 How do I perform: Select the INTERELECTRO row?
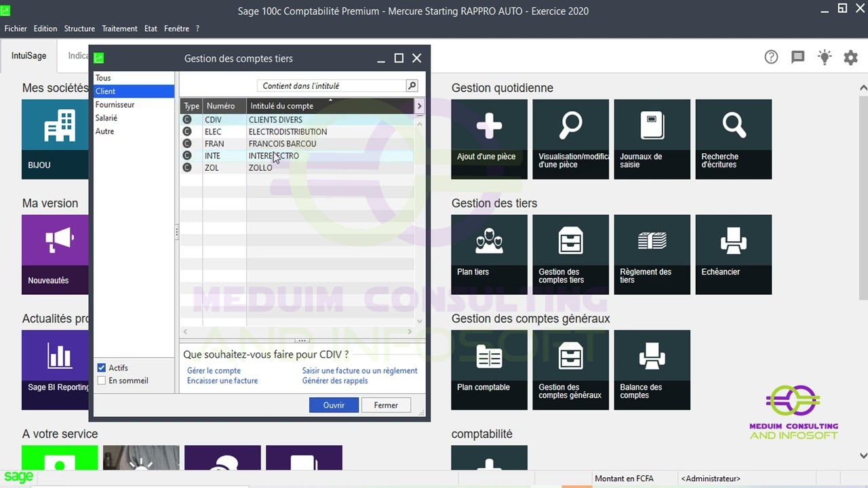click(x=297, y=156)
